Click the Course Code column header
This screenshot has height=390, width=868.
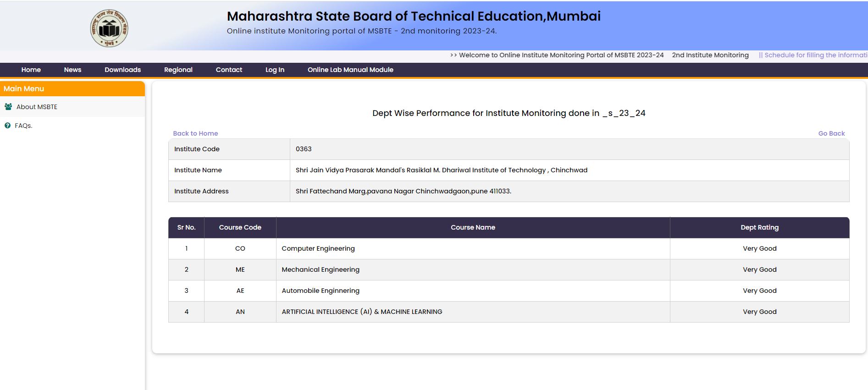click(240, 227)
